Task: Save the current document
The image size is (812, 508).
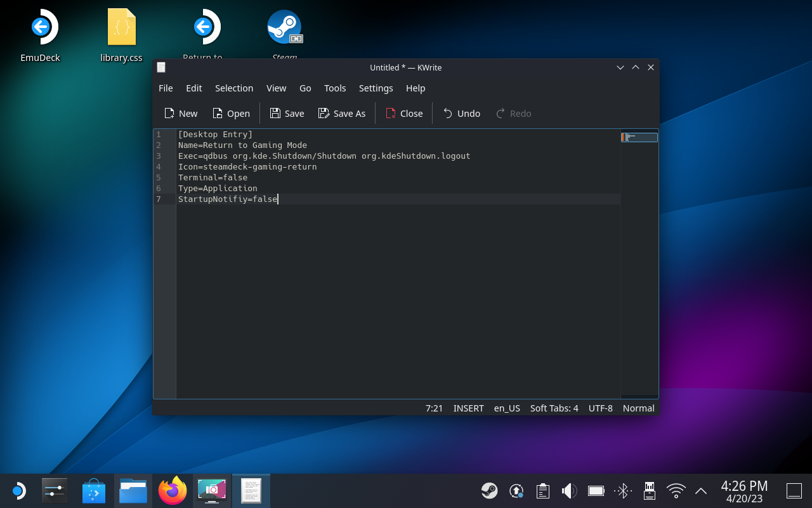Action: tap(287, 113)
